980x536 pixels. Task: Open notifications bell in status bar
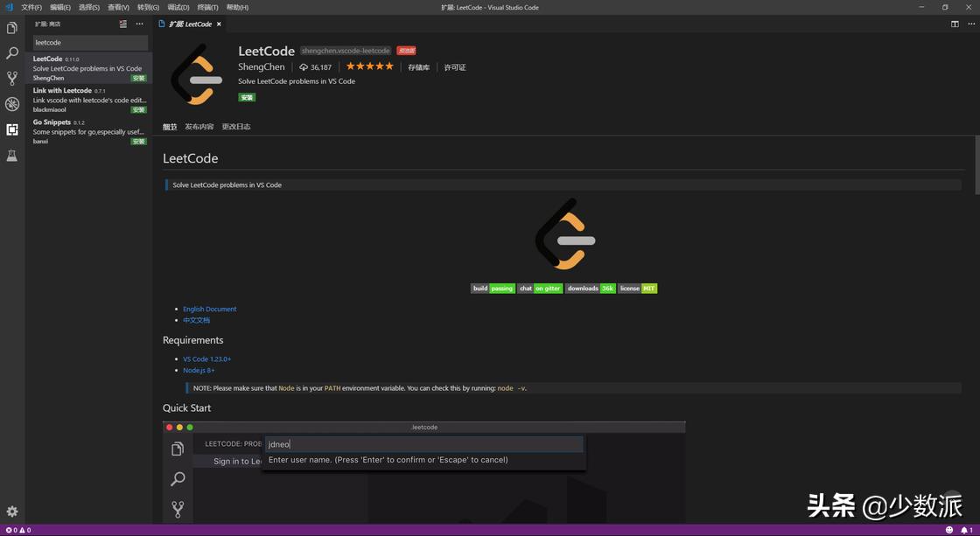point(965,530)
